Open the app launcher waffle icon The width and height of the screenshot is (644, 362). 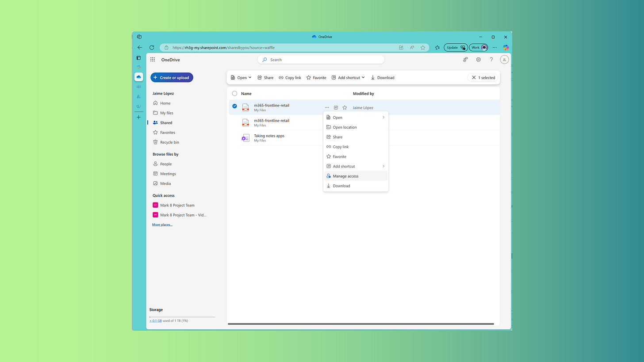pos(153,60)
